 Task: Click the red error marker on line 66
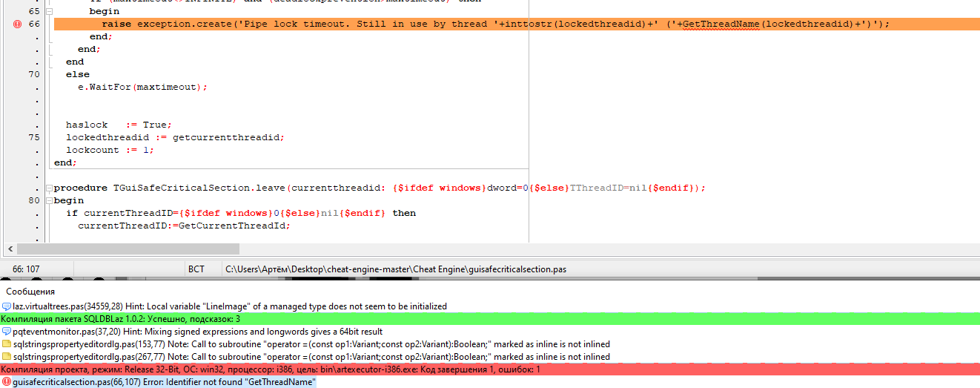pos(17,24)
